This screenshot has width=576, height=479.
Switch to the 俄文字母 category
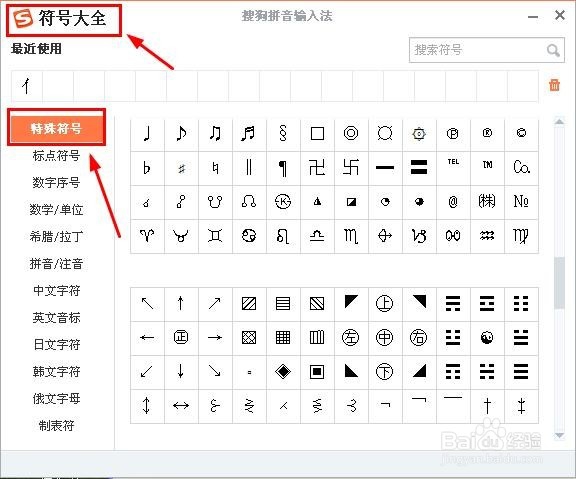coord(57,399)
